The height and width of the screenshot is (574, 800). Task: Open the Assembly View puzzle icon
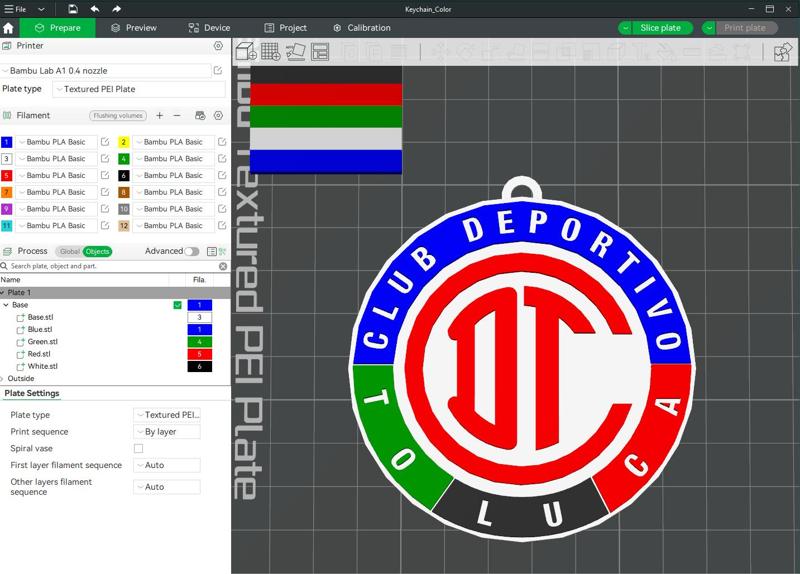783,52
